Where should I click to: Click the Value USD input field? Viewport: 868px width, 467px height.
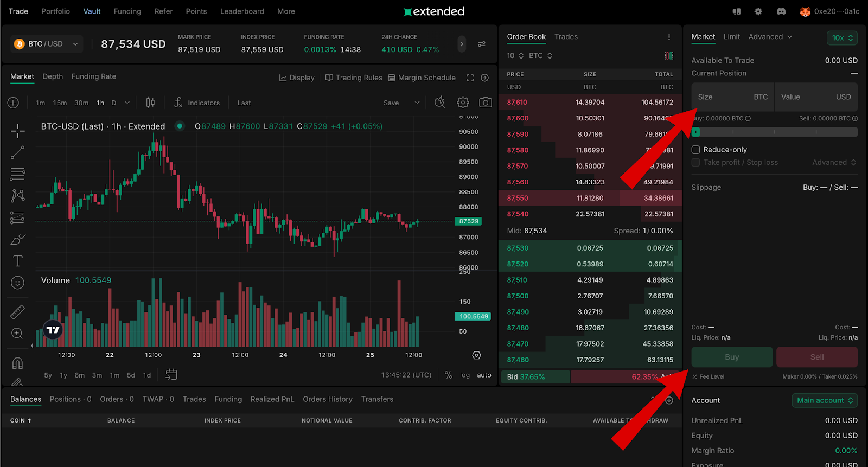pyautogui.click(x=816, y=97)
